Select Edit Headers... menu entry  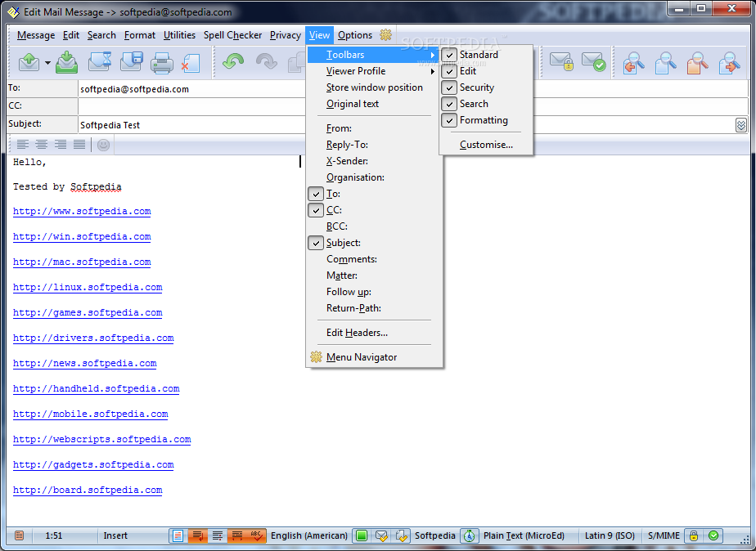374,333
